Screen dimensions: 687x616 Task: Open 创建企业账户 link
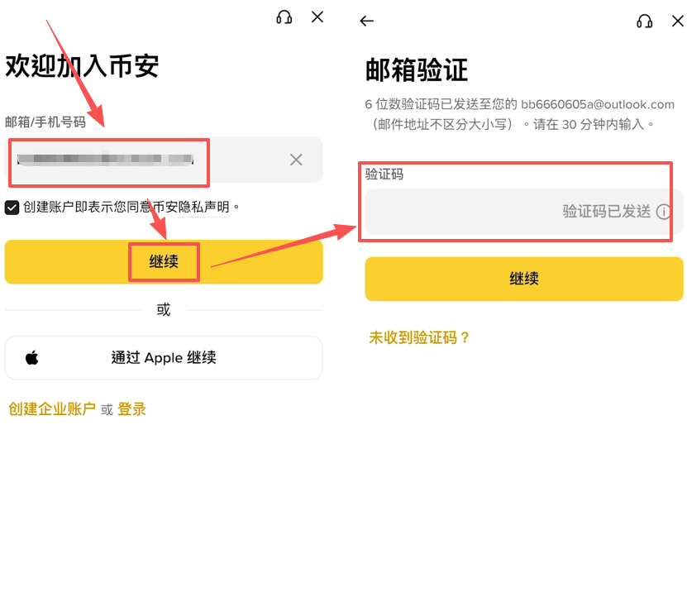[x=52, y=408]
